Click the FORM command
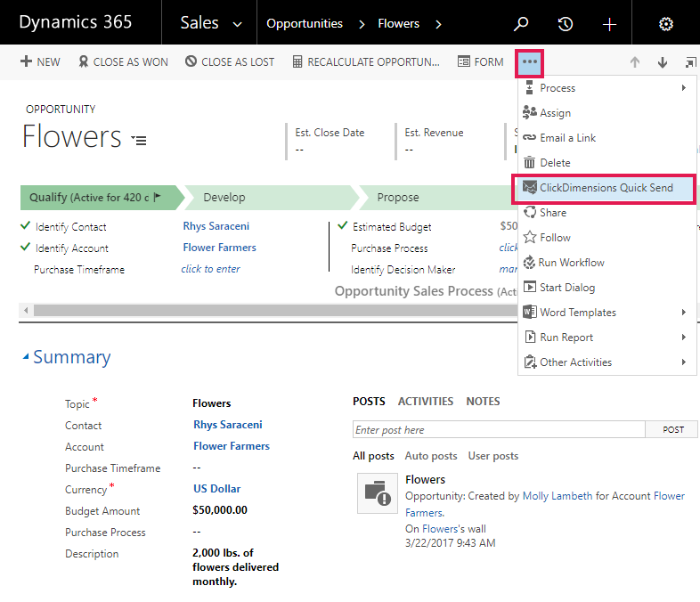 [481, 61]
